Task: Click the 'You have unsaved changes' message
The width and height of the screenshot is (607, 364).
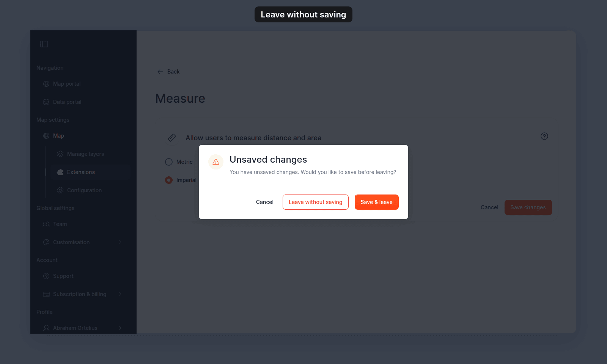Action: 313,172
